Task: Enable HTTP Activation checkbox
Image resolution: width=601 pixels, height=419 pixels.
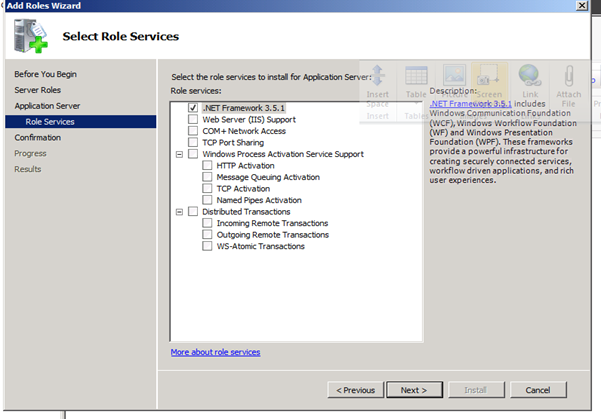Action: point(207,165)
